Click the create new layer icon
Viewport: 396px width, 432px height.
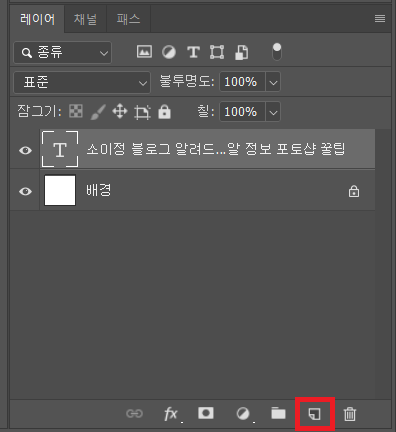coord(314,414)
